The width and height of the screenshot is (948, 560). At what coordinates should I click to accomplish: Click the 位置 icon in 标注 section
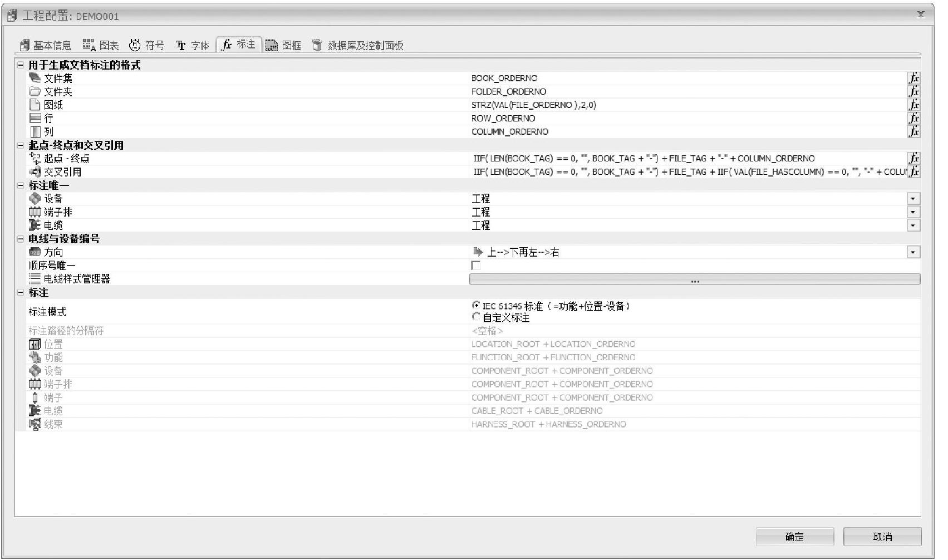(35, 344)
